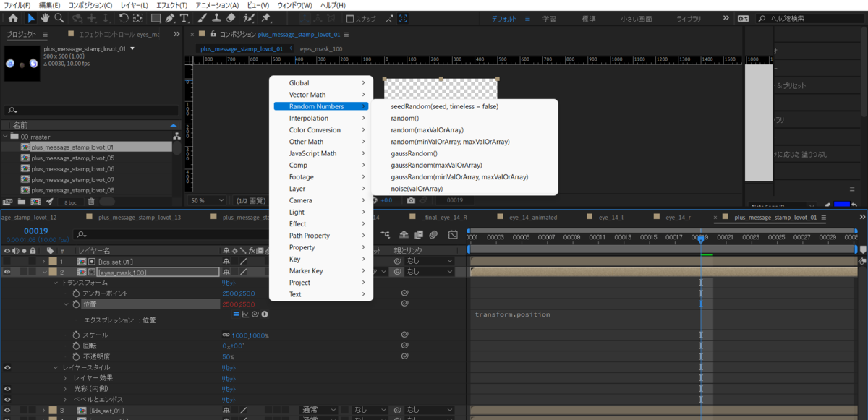The width and height of the screenshot is (868, 420).
Task: Select the Rectangle shape tool
Action: [154, 18]
